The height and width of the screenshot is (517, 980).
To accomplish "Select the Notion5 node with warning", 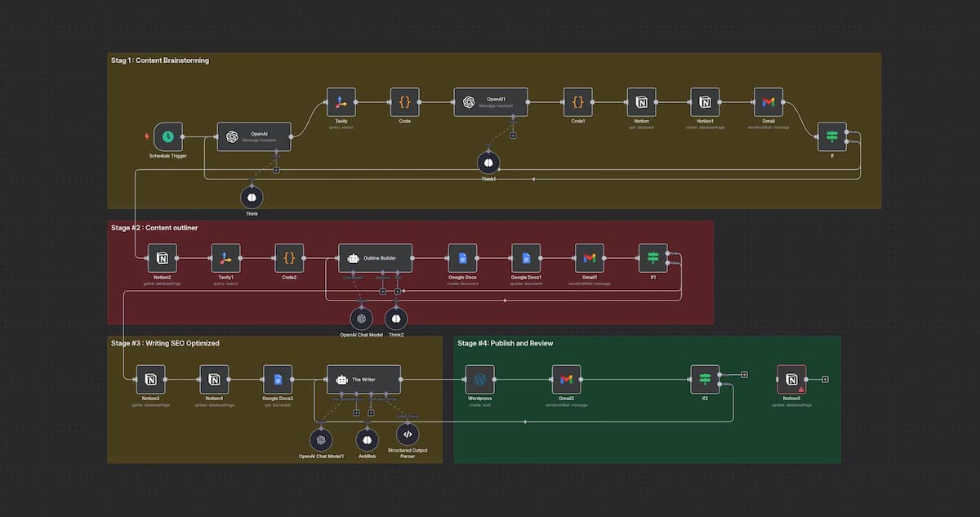I will 791,379.
